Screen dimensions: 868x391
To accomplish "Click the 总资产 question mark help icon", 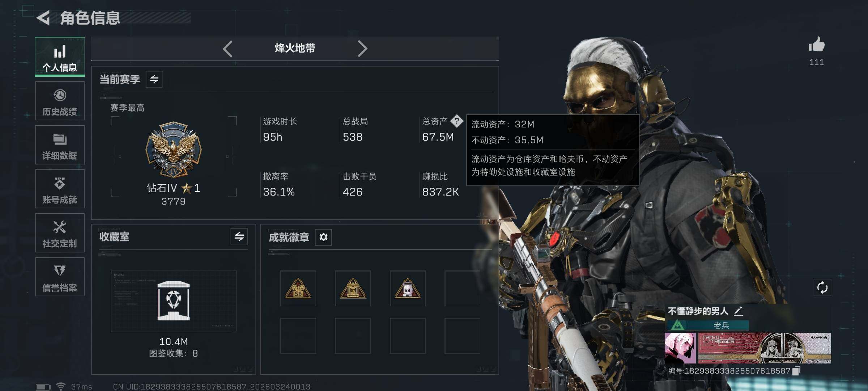I will (x=457, y=121).
